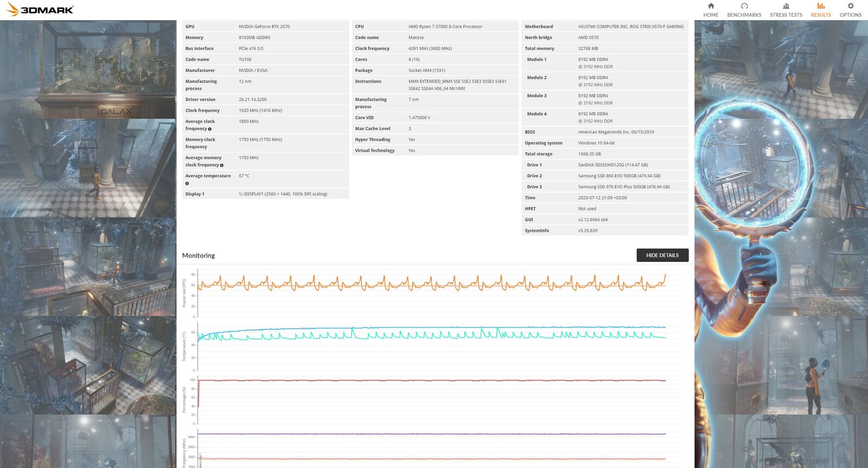Select CPU instructions list

457,85
